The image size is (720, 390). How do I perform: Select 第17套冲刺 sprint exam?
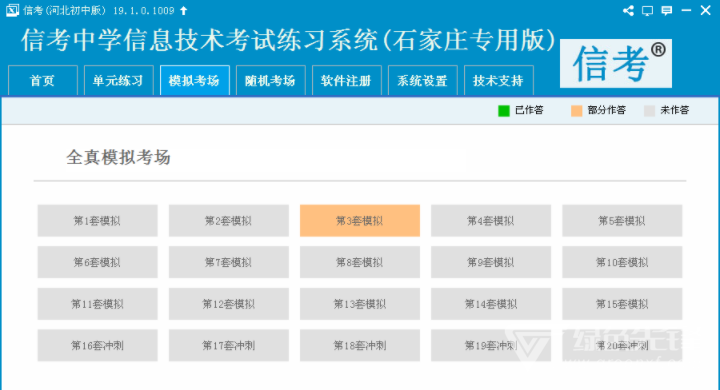point(229,345)
